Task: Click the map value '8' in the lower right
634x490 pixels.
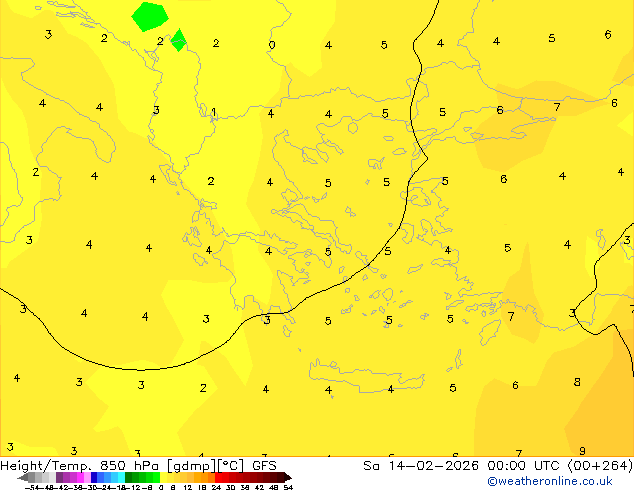Action: [577, 382]
